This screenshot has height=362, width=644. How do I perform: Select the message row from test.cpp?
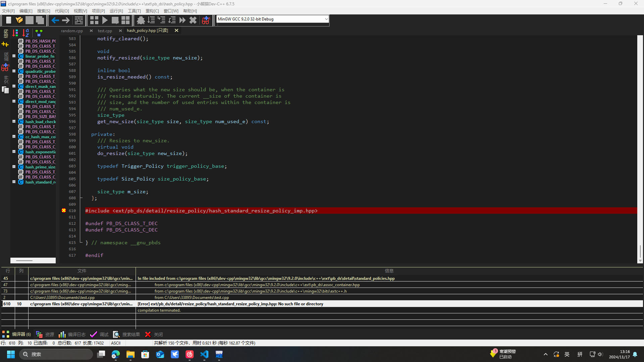tap(322, 297)
